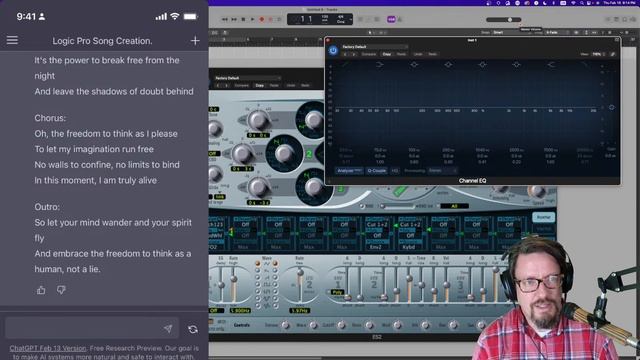Screen dimensions: 640x360
Task: Click the Logic fast forward button
Action: 234,19
